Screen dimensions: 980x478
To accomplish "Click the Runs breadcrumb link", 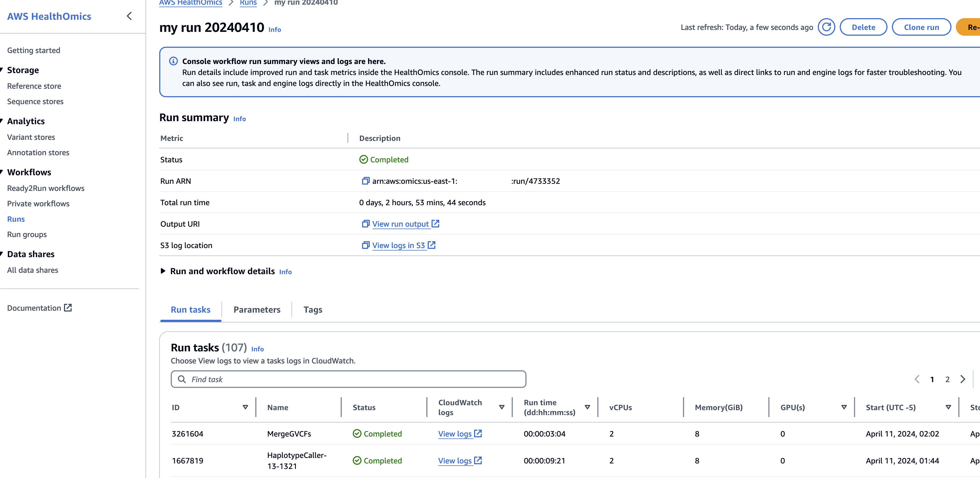I will [248, 3].
